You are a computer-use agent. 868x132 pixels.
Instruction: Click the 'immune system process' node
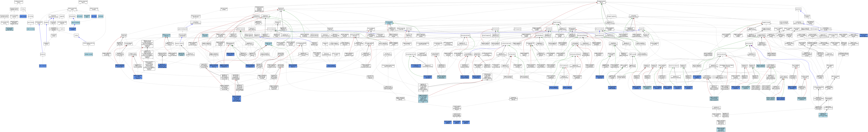[389, 23]
